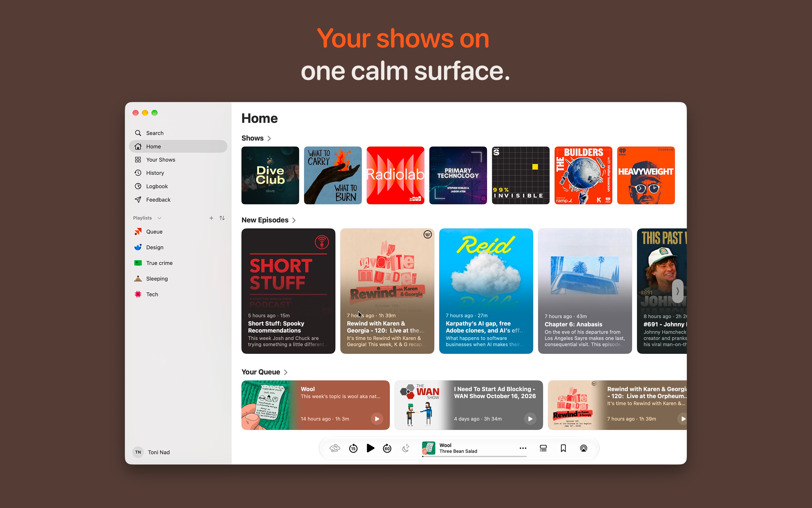Viewport: 812px width, 508px height.
Task: Open History in the sidebar
Action: 178,173
